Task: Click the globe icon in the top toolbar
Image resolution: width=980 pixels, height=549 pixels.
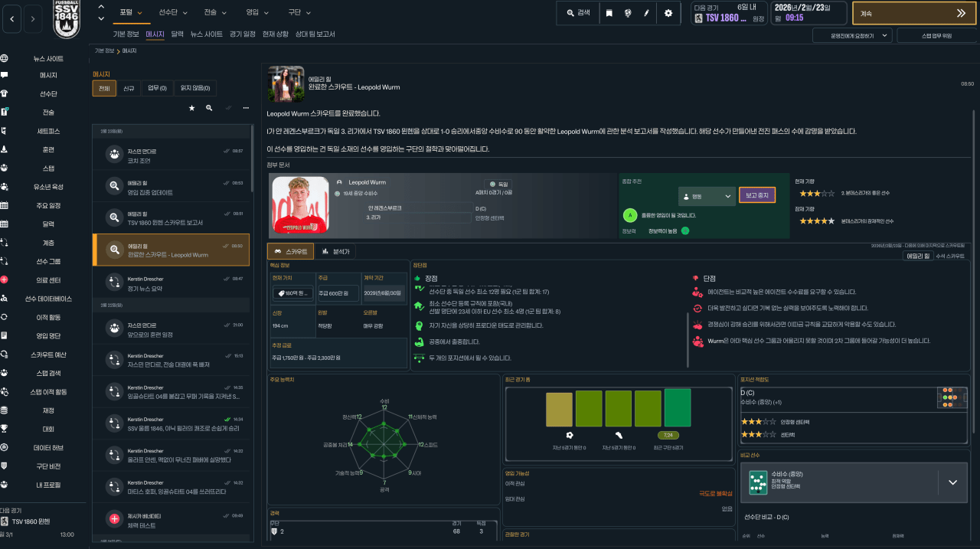Action: click(628, 13)
